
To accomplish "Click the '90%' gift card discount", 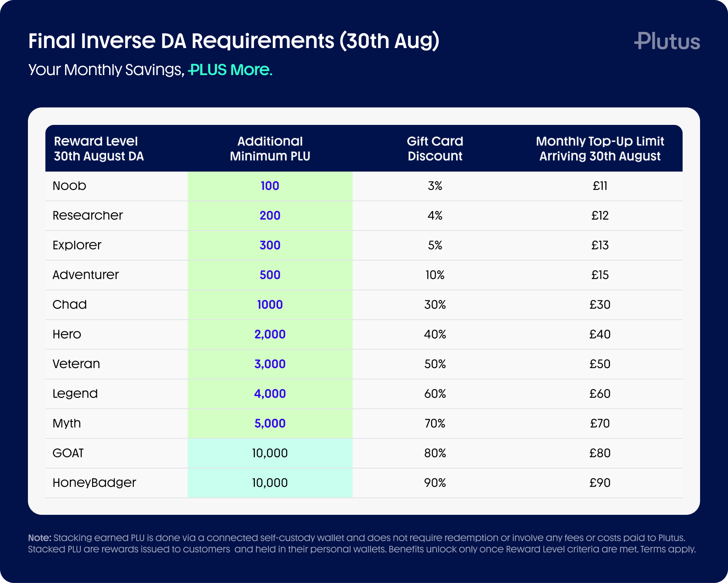I will 435,483.
